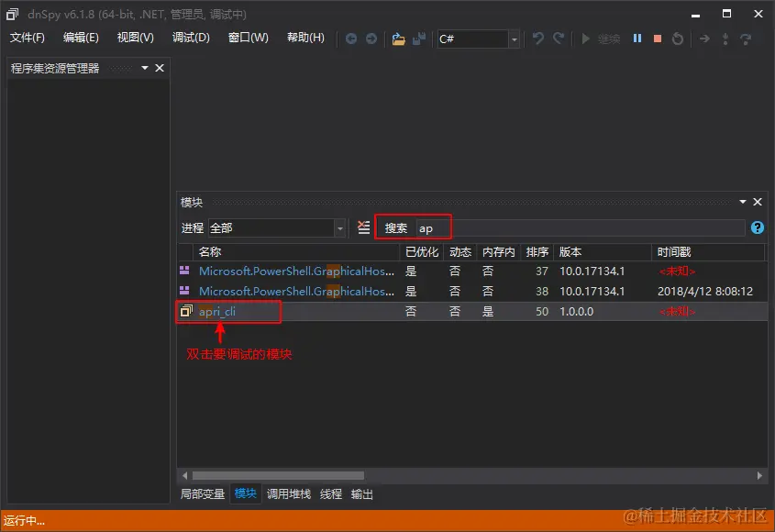The height and width of the screenshot is (532, 775).
Task: Restart the debug session with the circular arrow icon
Action: click(678, 39)
